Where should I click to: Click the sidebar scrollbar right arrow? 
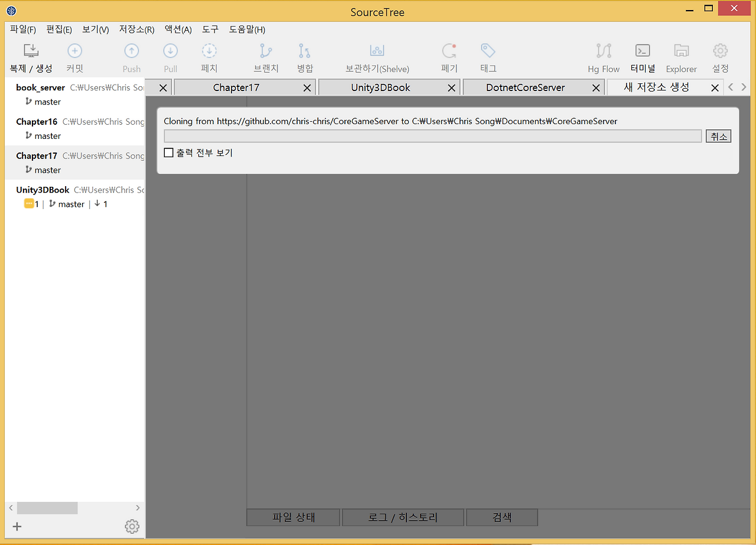coord(138,508)
